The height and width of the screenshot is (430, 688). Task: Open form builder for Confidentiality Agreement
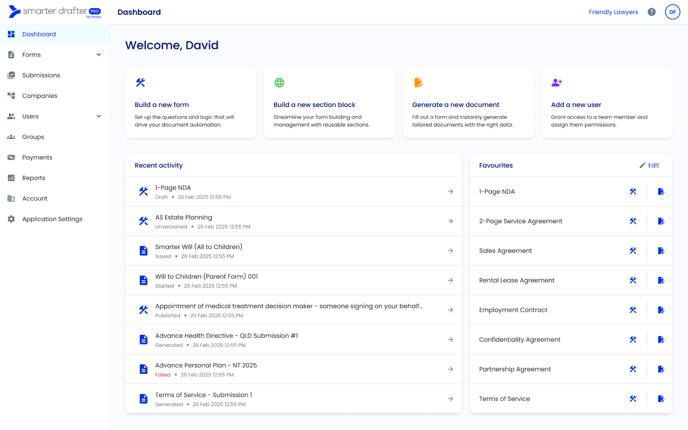pyautogui.click(x=633, y=340)
